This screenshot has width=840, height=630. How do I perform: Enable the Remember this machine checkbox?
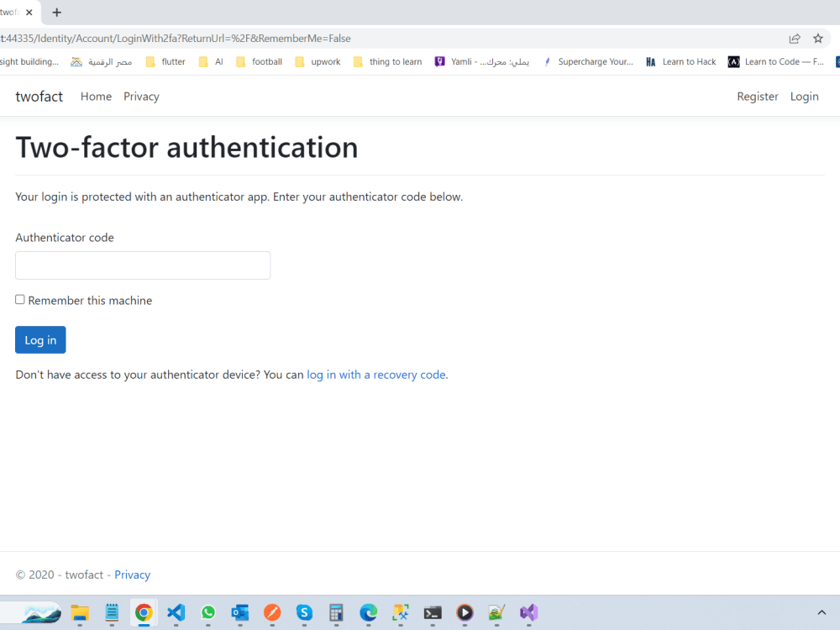(19, 300)
